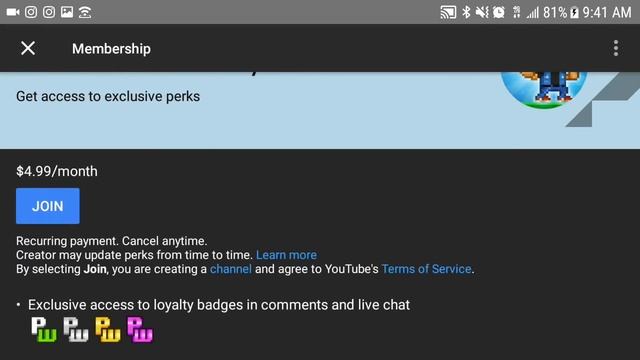The image size is (640, 360).
Task: Tap the silver PW loyalty badge
Action: 76,329
